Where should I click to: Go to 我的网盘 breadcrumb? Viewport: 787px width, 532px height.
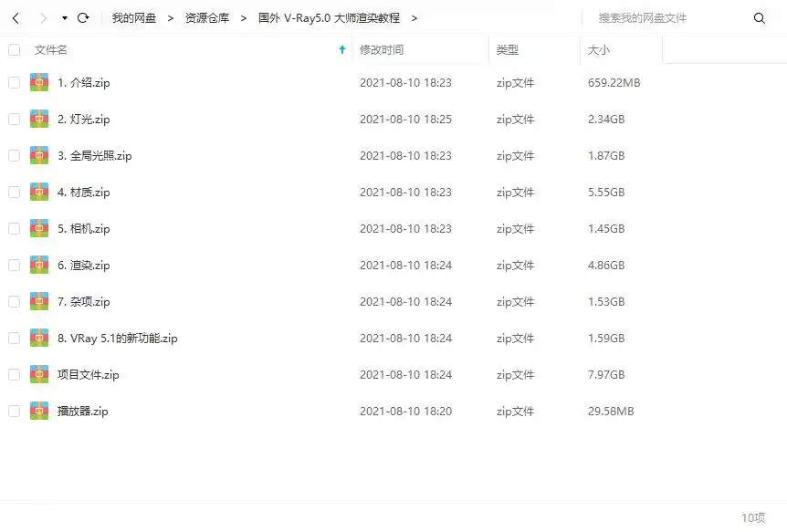point(134,18)
